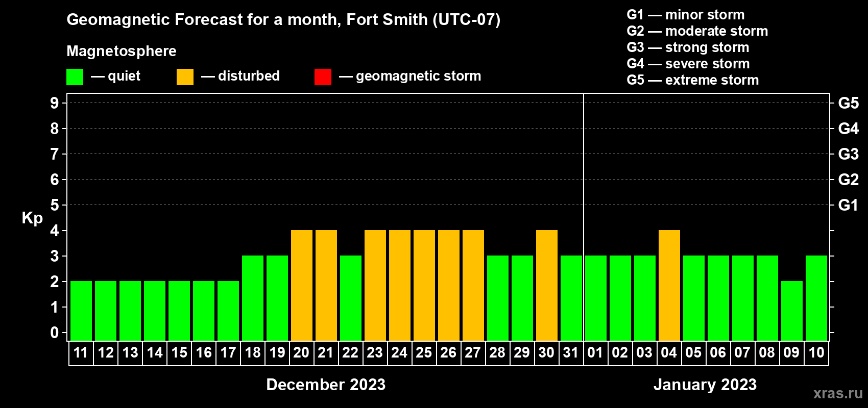Click the G1 label on right axis

click(x=849, y=205)
